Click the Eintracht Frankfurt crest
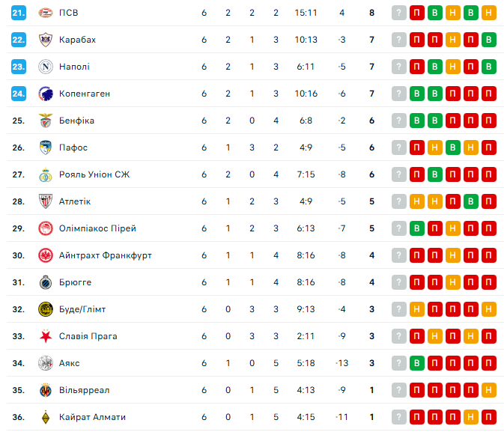The image size is (504, 435). click(45, 255)
